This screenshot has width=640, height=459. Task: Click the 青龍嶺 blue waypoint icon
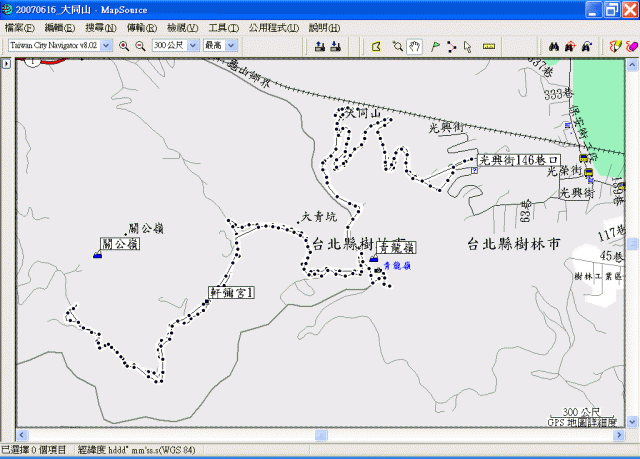373,259
